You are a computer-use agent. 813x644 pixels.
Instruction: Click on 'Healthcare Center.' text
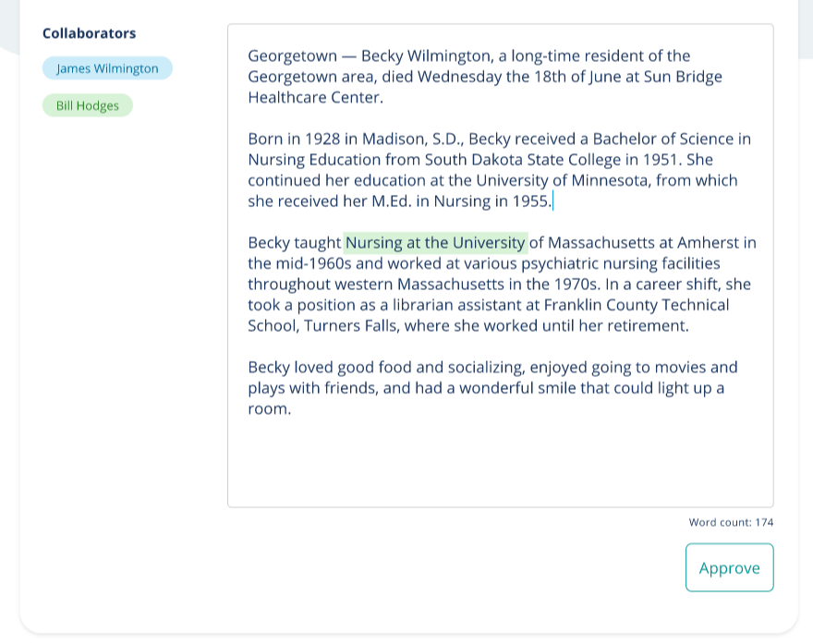click(315, 98)
